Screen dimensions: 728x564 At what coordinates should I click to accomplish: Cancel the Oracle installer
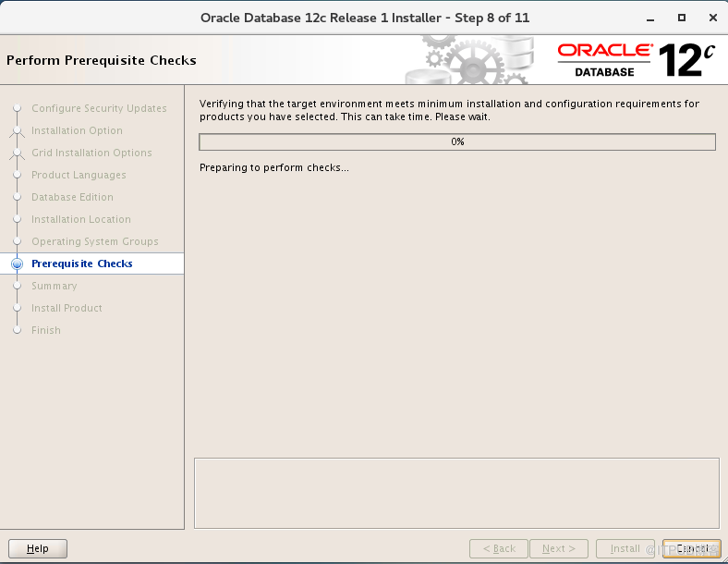click(692, 548)
